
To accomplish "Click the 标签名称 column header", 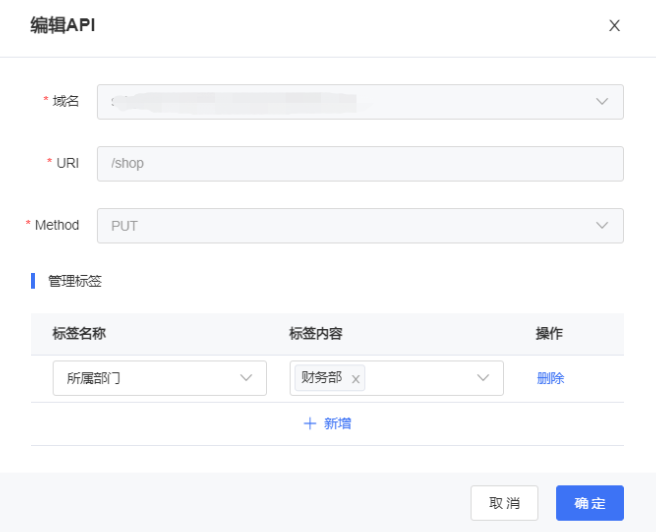I will pyautogui.click(x=79, y=334).
